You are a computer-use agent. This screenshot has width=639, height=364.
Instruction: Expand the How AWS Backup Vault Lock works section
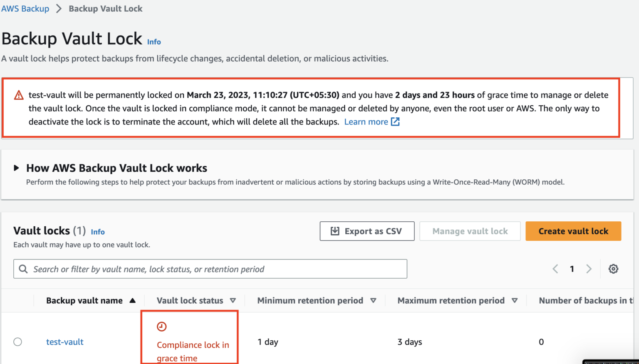tap(16, 168)
